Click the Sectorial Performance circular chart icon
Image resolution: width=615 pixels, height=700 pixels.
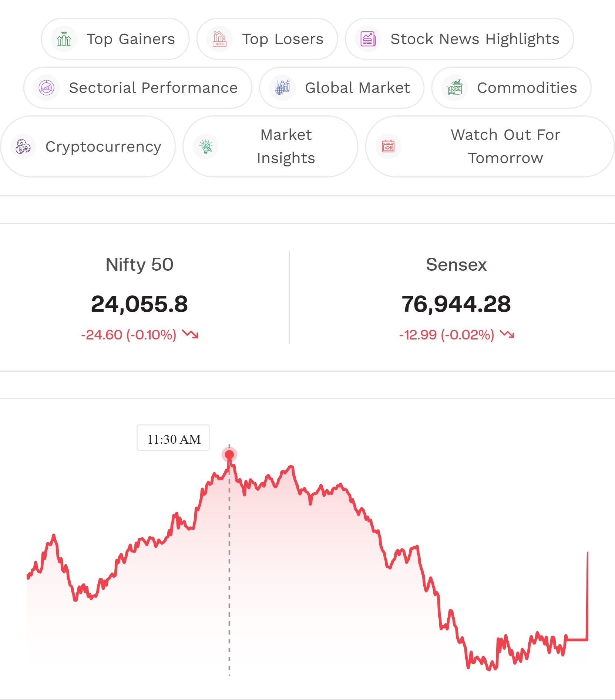tap(46, 88)
